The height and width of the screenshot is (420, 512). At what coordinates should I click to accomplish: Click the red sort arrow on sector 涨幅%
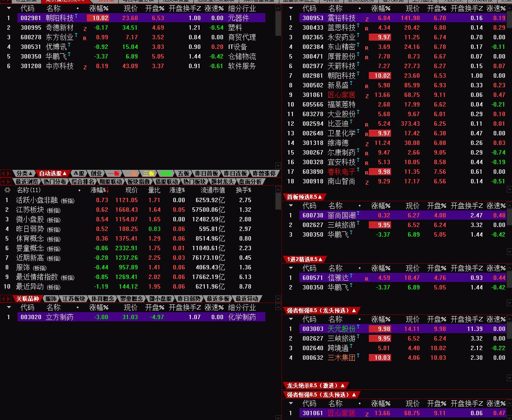pyautogui.click(x=107, y=190)
